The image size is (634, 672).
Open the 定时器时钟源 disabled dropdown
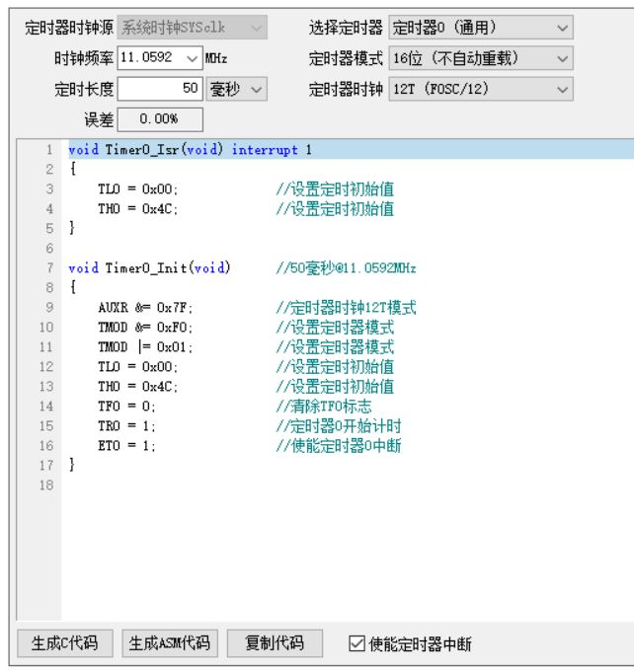[193, 28]
